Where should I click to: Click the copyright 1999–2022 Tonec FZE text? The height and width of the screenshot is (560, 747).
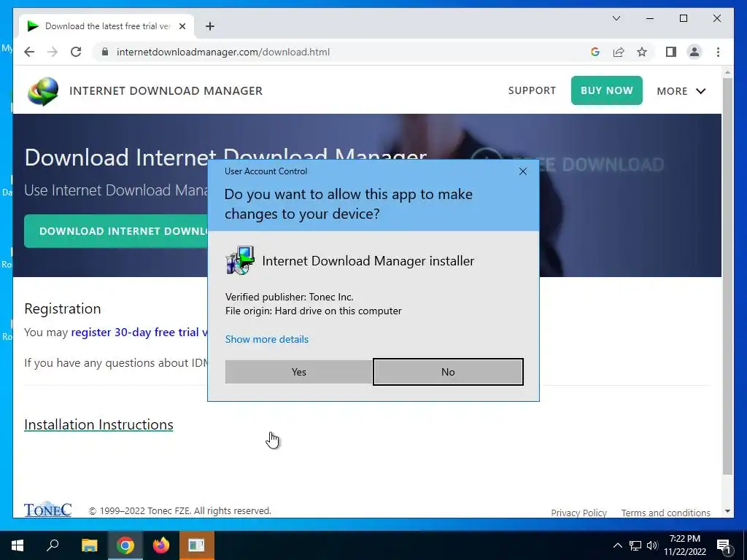tap(180, 511)
